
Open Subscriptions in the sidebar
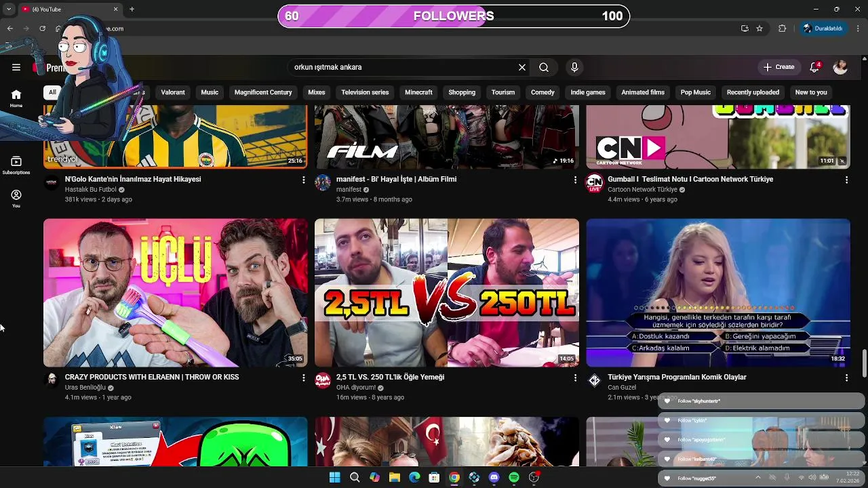pos(16,165)
